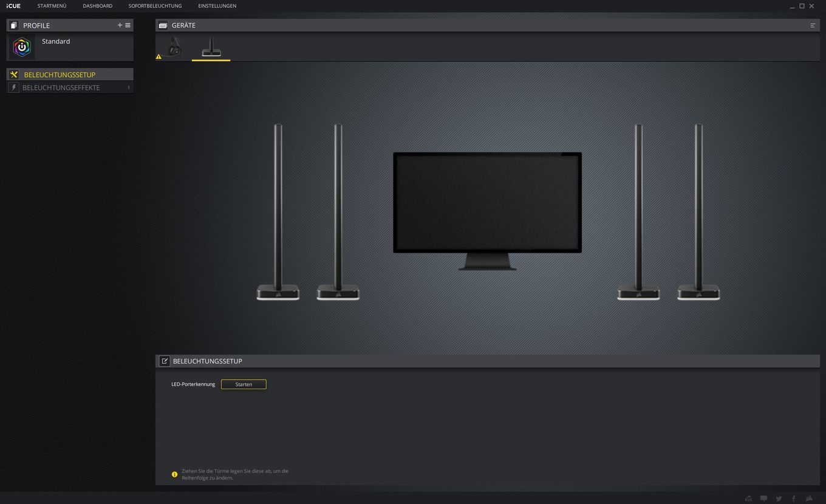This screenshot has width=826, height=504.
Task: Open the Startmenü menu
Action: click(x=52, y=6)
